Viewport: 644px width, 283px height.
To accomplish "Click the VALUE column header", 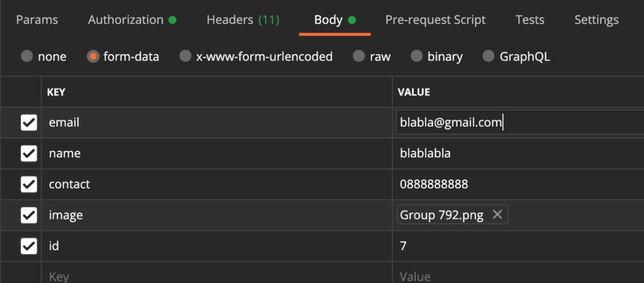I will pos(414,92).
